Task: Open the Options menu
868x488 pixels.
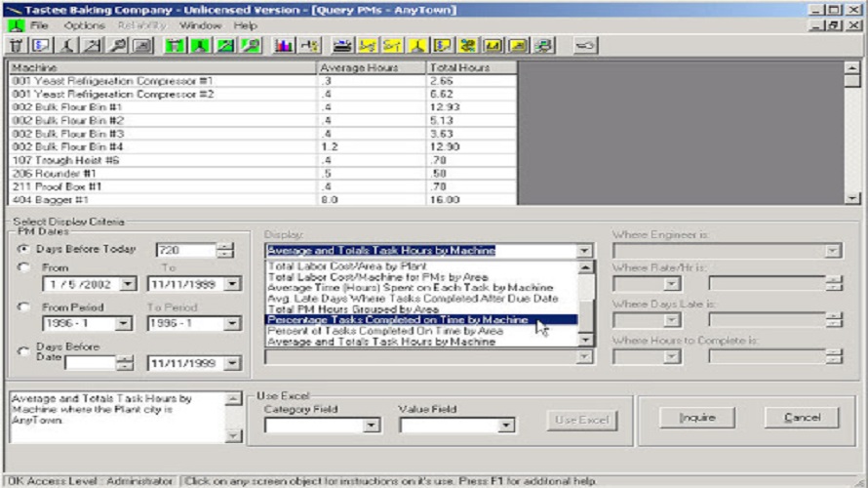Action: tap(84, 25)
